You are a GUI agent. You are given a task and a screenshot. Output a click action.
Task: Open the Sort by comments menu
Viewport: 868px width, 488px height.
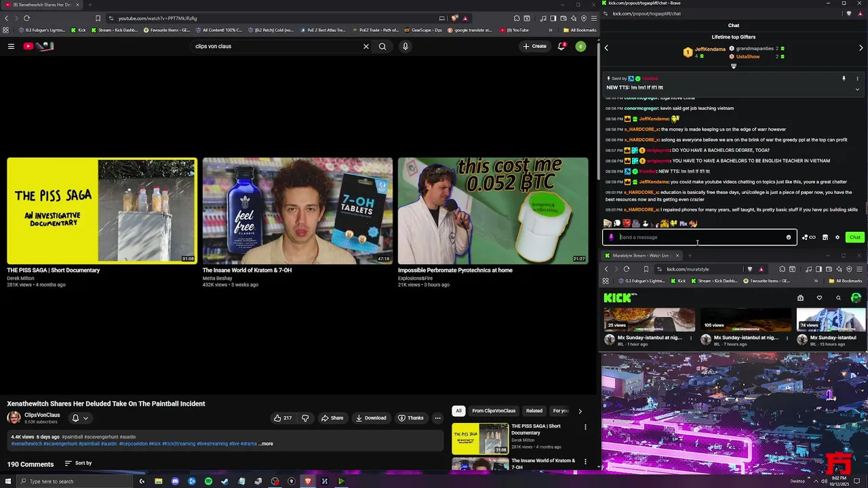(x=78, y=463)
